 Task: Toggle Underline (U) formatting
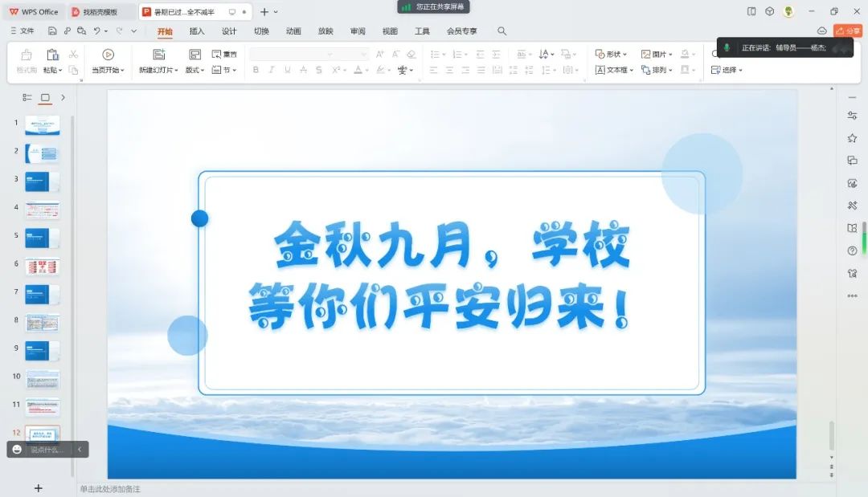tap(287, 70)
